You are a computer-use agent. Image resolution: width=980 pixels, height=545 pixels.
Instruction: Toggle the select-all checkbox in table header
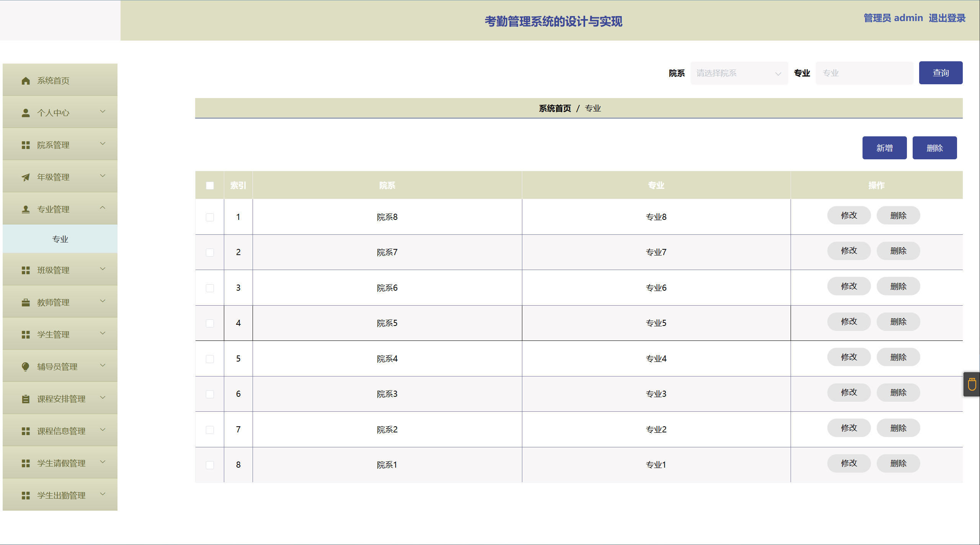point(210,186)
